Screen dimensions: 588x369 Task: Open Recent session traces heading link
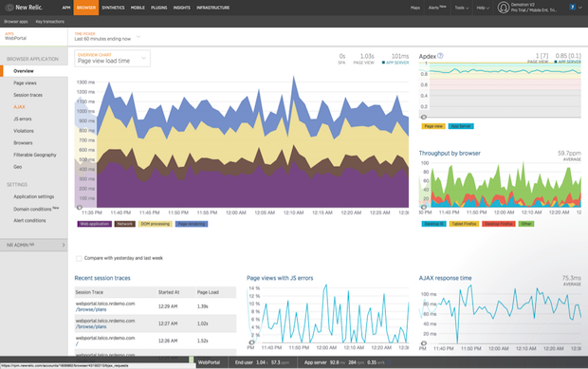tap(102, 278)
